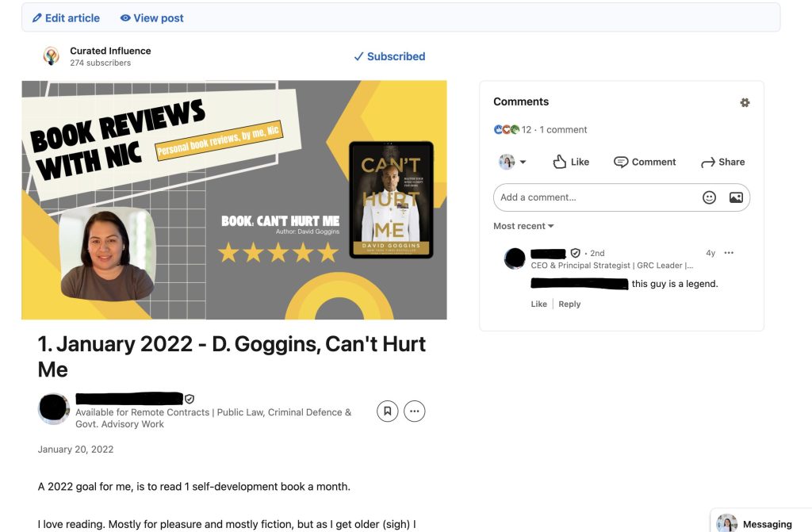Click the Edit article pencil link
The height and width of the screenshot is (532, 812).
66,18
